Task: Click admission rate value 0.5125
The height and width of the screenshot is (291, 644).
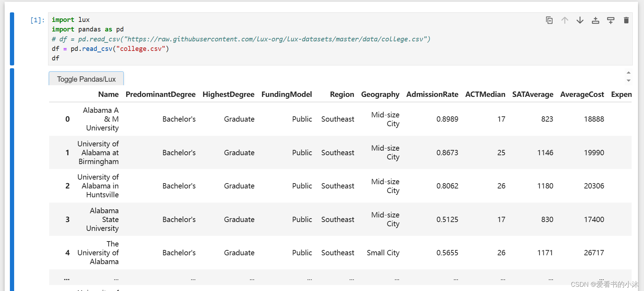Action: coord(447,220)
